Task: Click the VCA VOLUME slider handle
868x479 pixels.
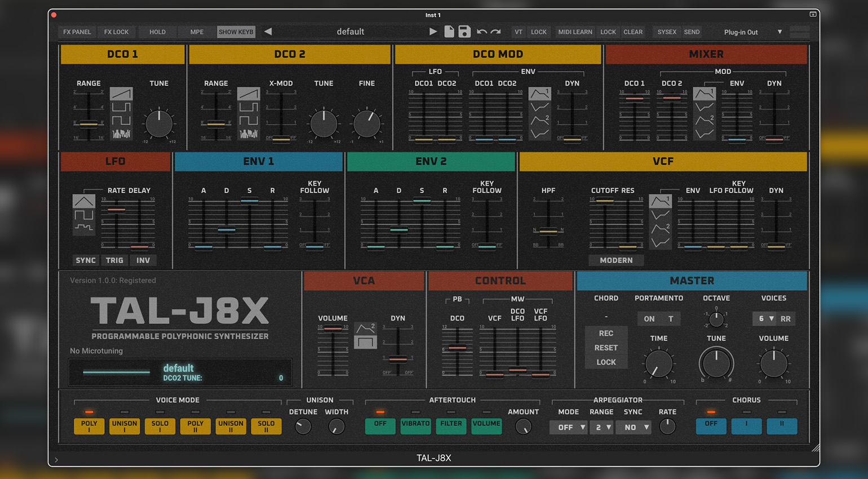Action: click(333, 328)
